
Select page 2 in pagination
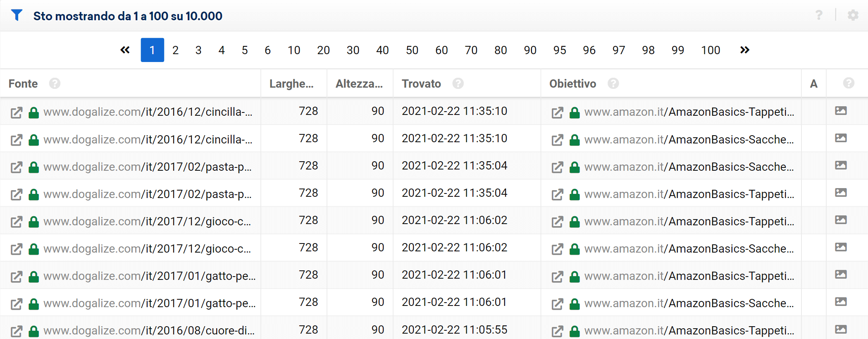point(175,50)
